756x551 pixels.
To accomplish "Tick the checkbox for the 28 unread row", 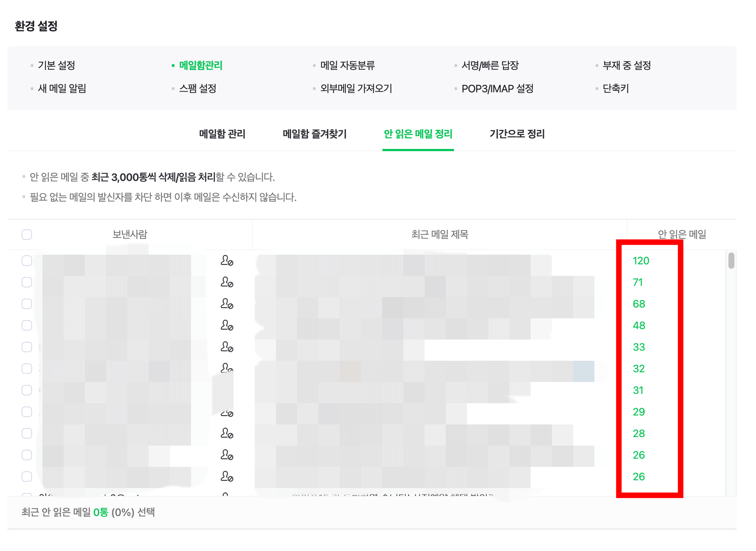I will pyautogui.click(x=27, y=433).
